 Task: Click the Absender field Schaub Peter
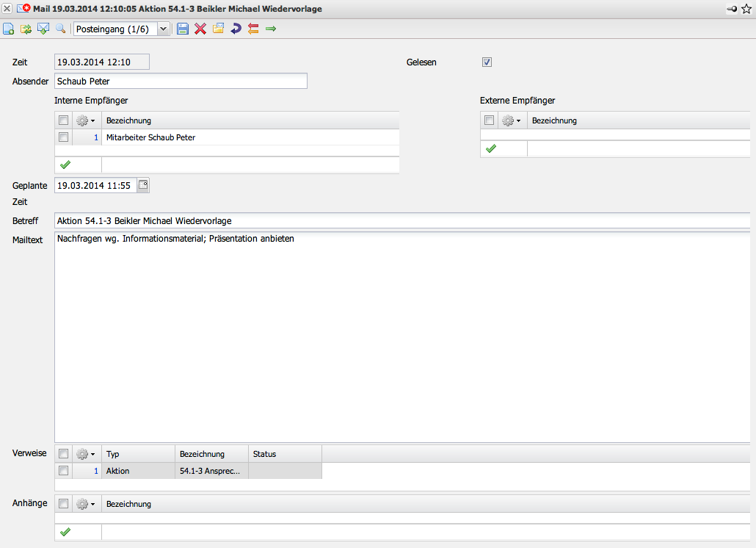click(x=181, y=81)
